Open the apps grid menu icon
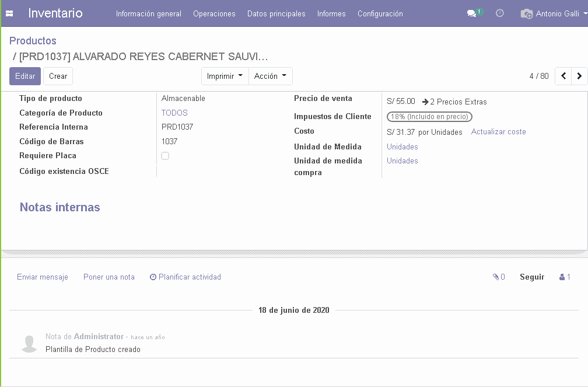Image resolution: width=588 pixels, height=387 pixels. tap(9, 13)
